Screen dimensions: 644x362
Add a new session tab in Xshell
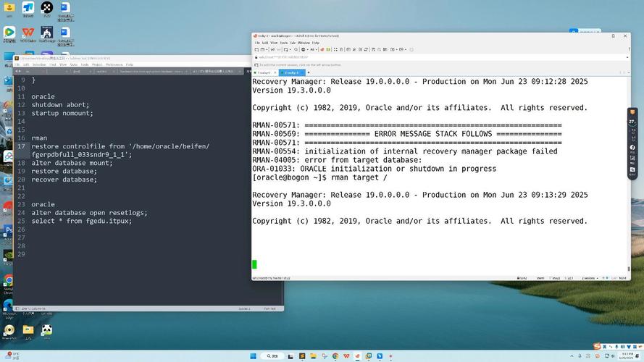click(309, 72)
